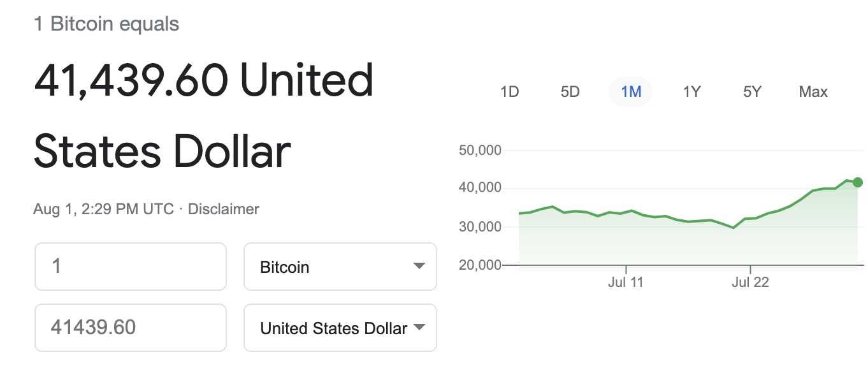Image resolution: width=868 pixels, height=366 pixels.
Task: Open the Disclaimer link
Action: click(x=224, y=209)
